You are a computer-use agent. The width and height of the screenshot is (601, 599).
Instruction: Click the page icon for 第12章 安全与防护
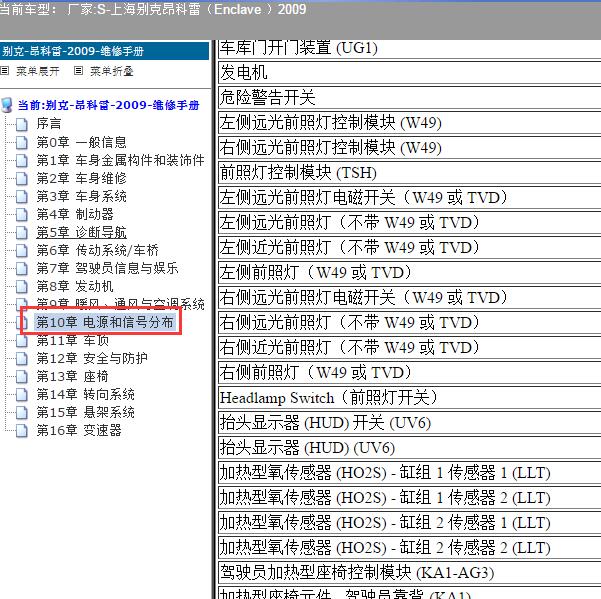click(x=22, y=358)
